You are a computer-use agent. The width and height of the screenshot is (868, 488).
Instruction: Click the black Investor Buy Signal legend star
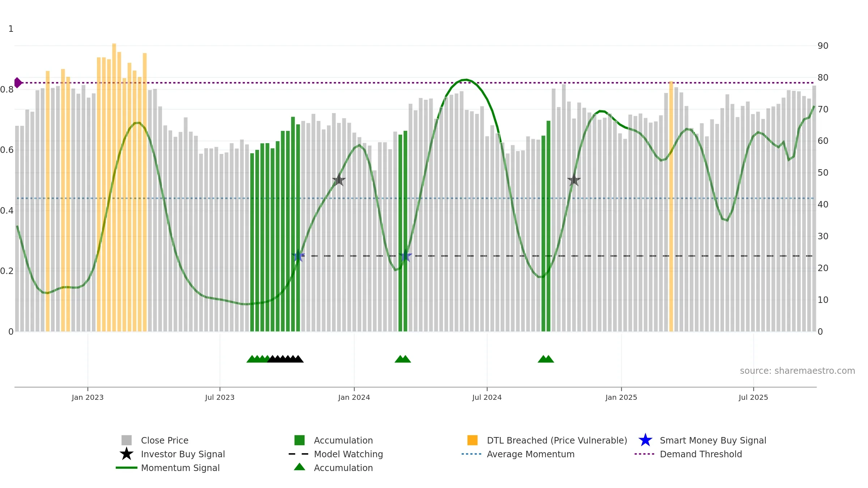pyautogui.click(x=127, y=454)
